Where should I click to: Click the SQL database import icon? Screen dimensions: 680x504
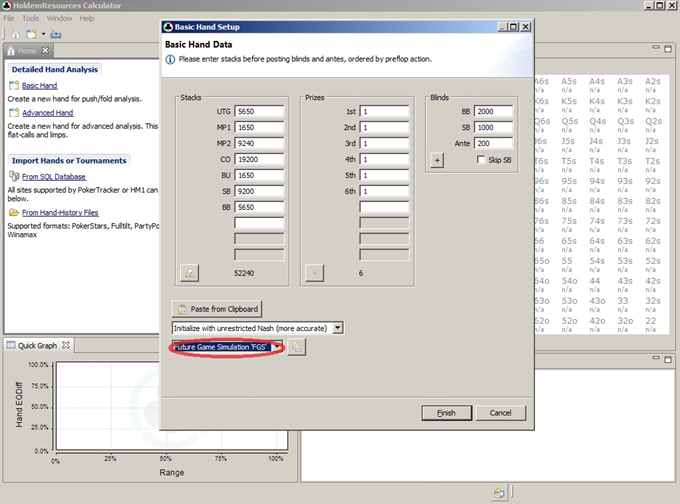point(14,176)
